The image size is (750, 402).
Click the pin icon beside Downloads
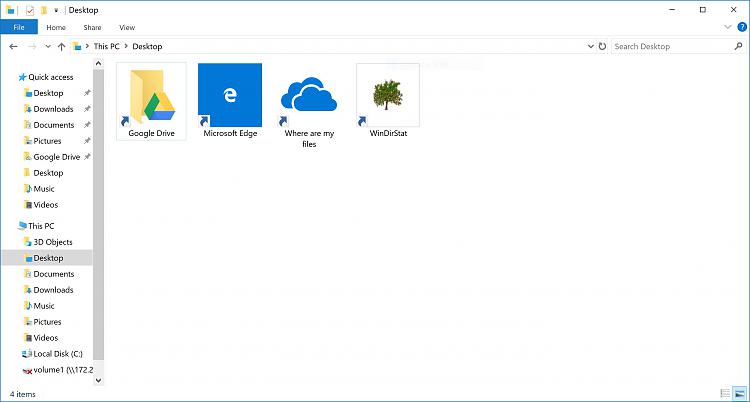pyautogui.click(x=87, y=109)
